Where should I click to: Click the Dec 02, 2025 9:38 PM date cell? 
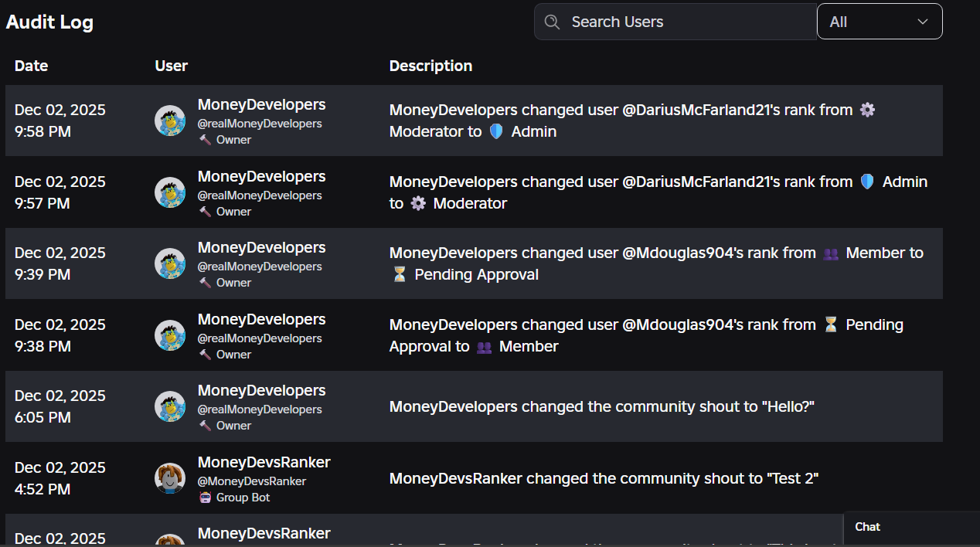(x=60, y=335)
